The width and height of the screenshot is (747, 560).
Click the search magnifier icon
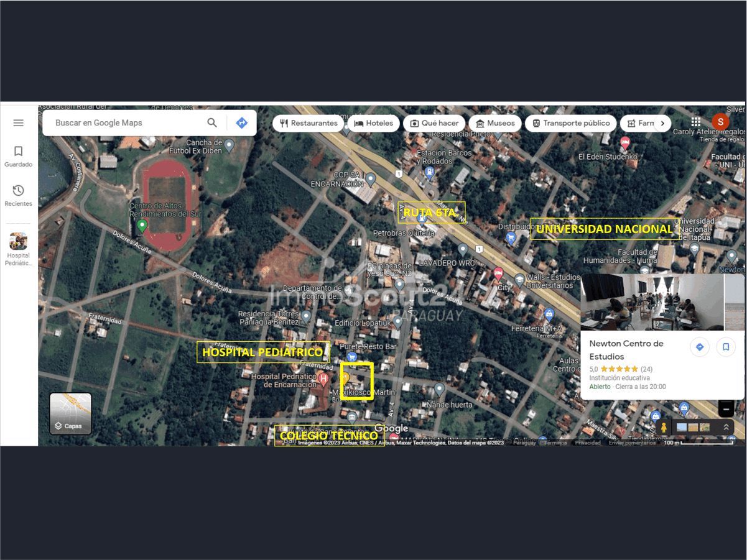coord(212,123)
